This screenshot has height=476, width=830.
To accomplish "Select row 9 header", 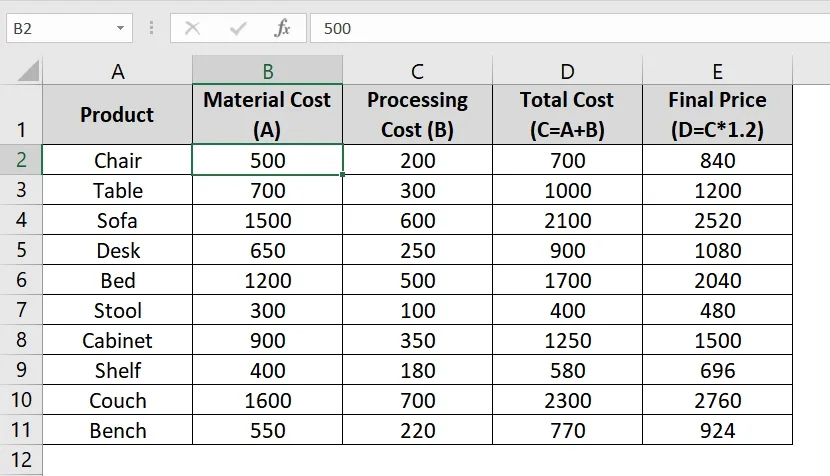I will pyautogui.click(x=21, y=370).
